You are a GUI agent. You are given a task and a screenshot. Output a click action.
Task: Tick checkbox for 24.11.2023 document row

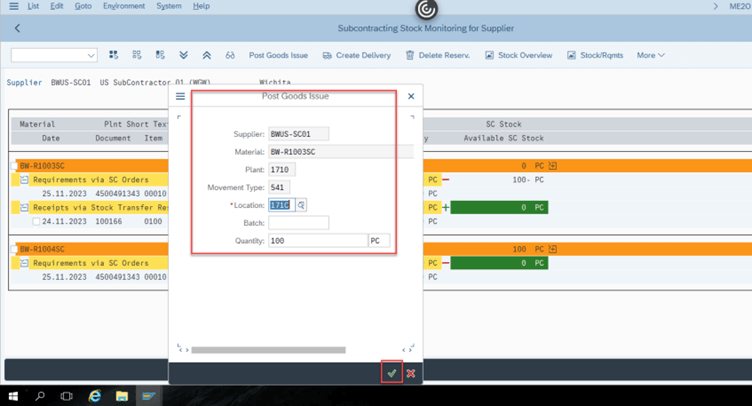click(x=36, y=221)
